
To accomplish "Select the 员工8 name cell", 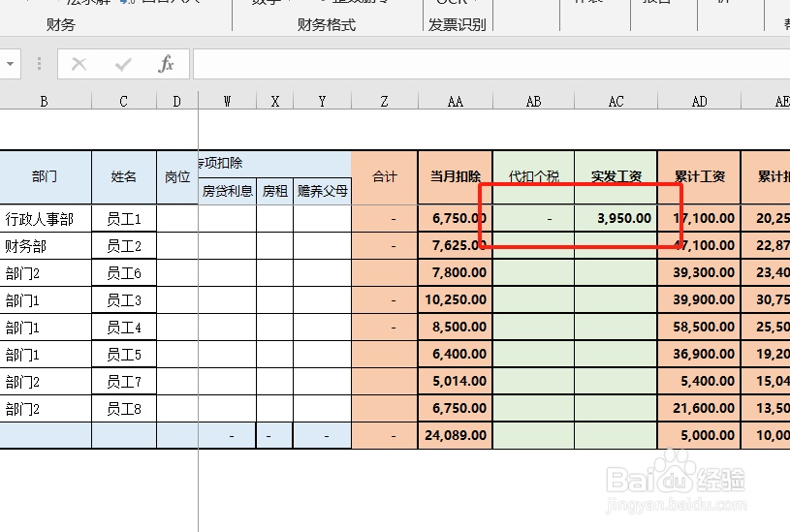I will coord(124,409).
